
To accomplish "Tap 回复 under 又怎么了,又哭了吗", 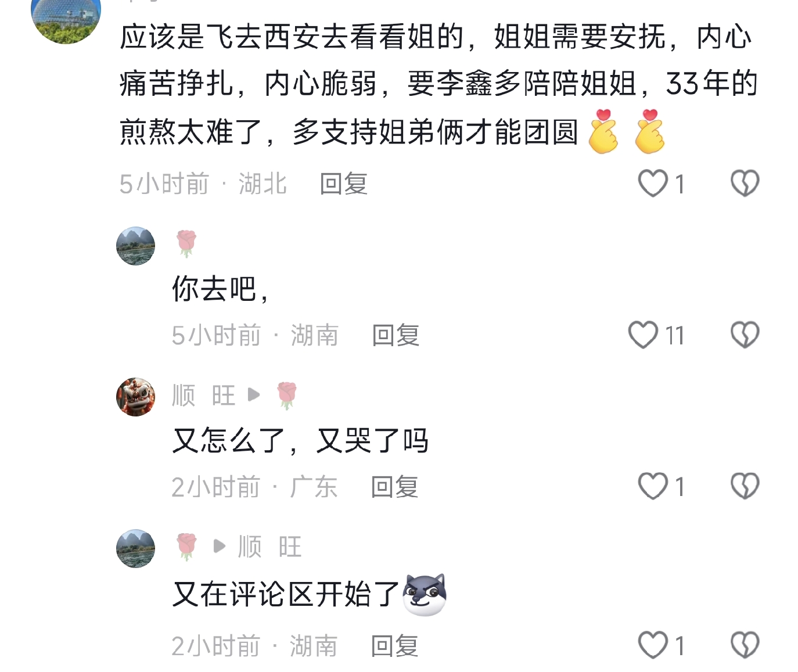I will pos(395,487).
